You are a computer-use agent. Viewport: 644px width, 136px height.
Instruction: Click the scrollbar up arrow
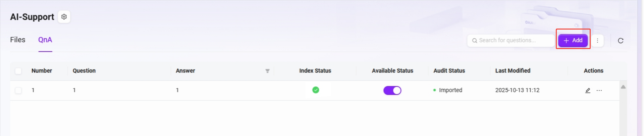tap(623, 87)
